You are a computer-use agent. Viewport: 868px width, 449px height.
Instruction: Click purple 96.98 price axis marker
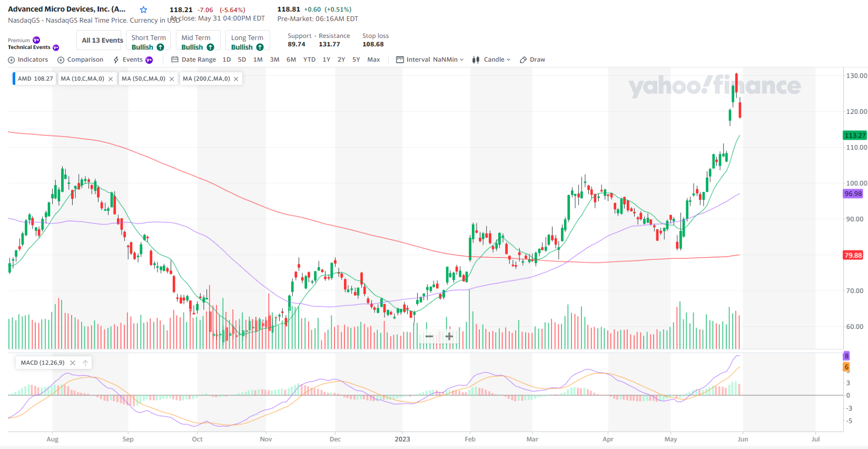point(853,194)
